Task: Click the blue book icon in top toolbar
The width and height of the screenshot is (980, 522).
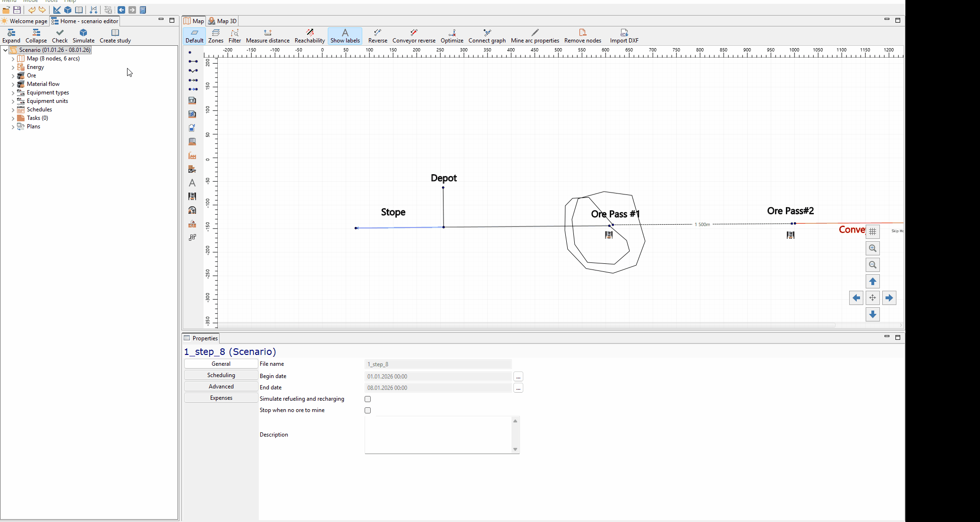Action: 143,10
